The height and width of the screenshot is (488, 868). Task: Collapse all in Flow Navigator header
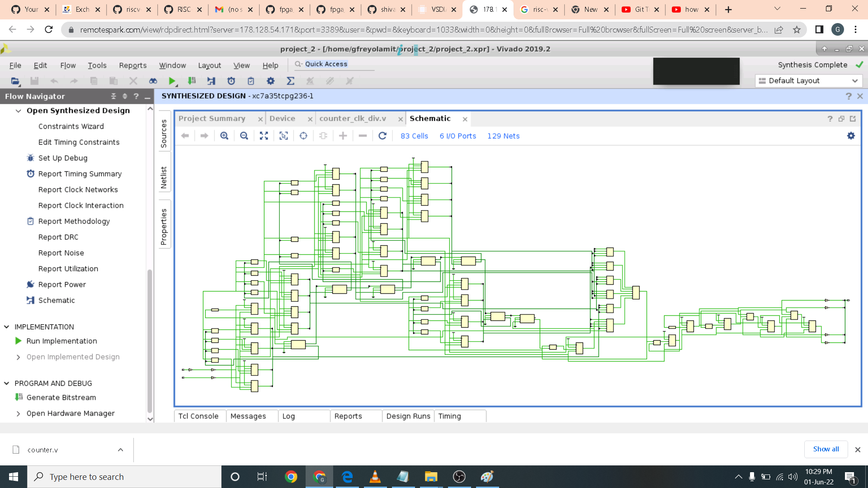(113, 96)
